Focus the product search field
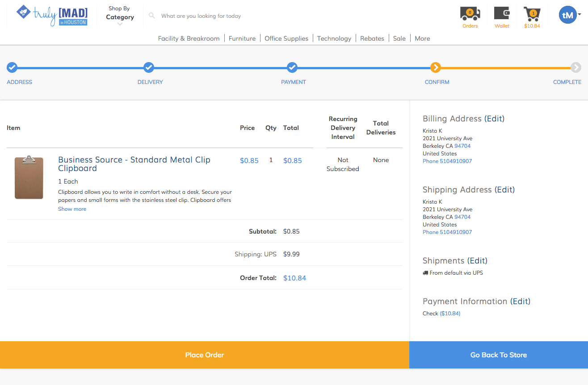 pyautogui.click(x=201, y=16)
